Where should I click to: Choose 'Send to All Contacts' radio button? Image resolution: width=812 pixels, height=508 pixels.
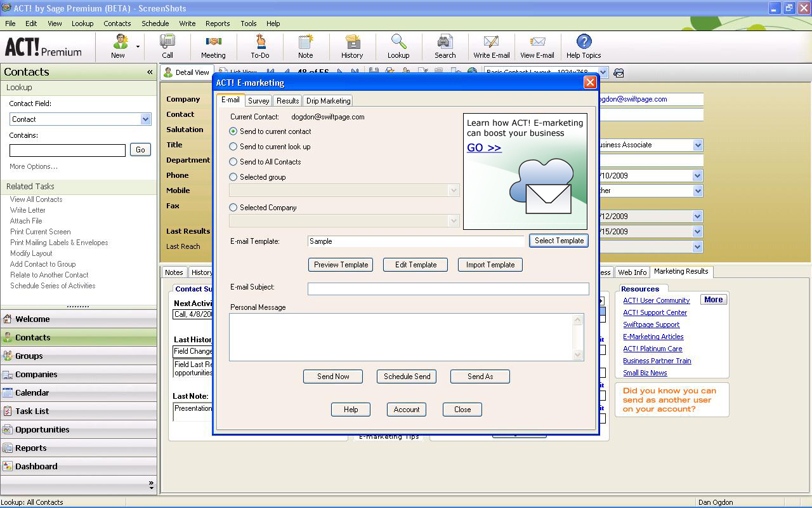pyautogui.click(x=233, y=162)
